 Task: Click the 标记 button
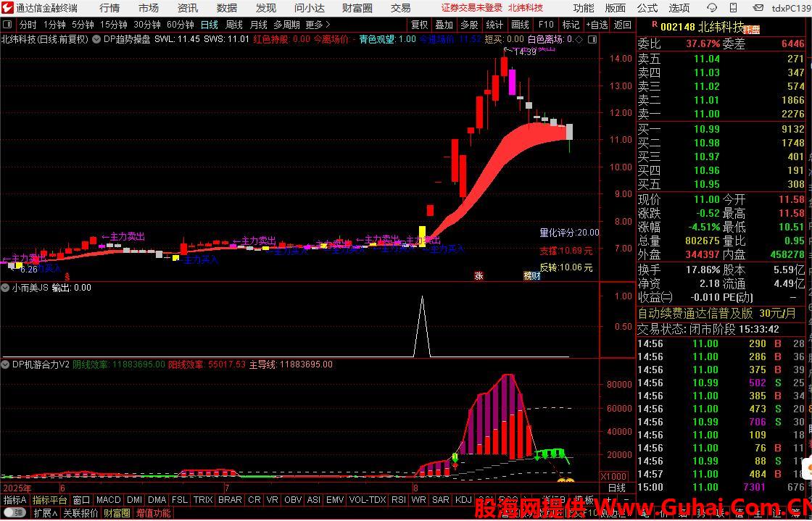571,25
